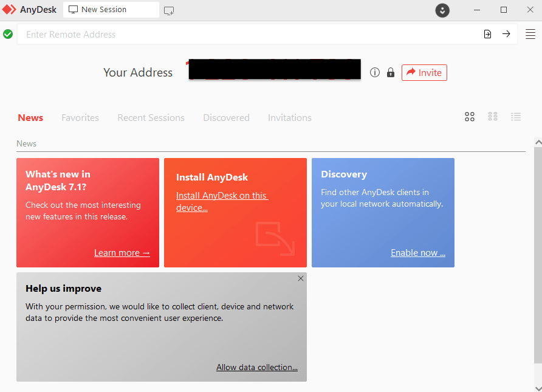The image size is (542, 392).
Task: Click the Discovery card heading
Action: pos(344,174)
